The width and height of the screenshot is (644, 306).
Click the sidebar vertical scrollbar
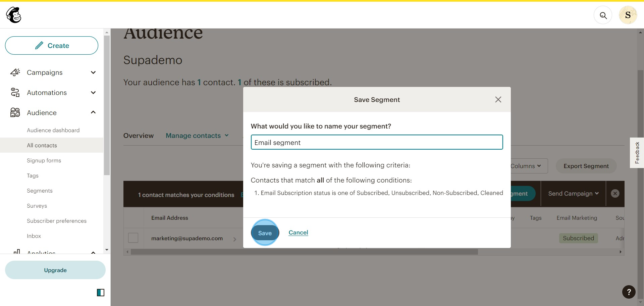point(107,105)
